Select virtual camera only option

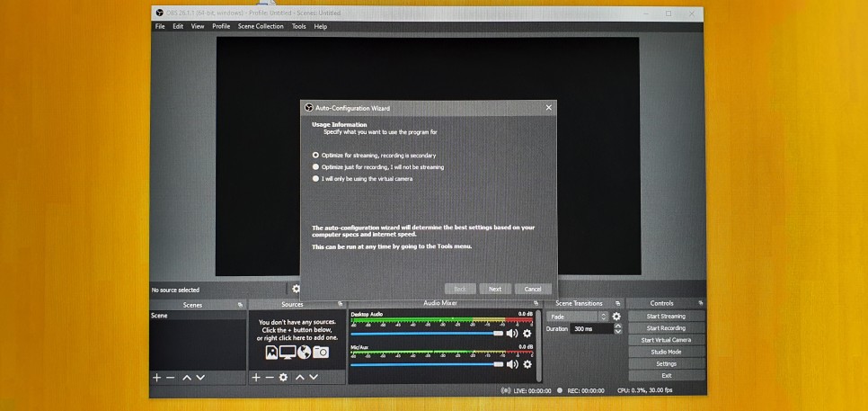(x=362, y=179)
